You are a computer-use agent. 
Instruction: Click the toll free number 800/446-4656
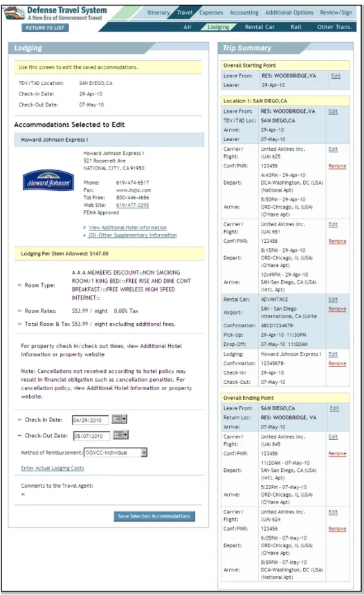pyautogui.click(x=132, y=198)
